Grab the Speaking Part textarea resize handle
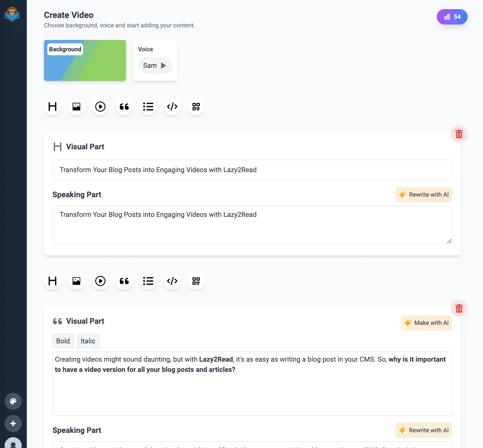 coord(449,241)
